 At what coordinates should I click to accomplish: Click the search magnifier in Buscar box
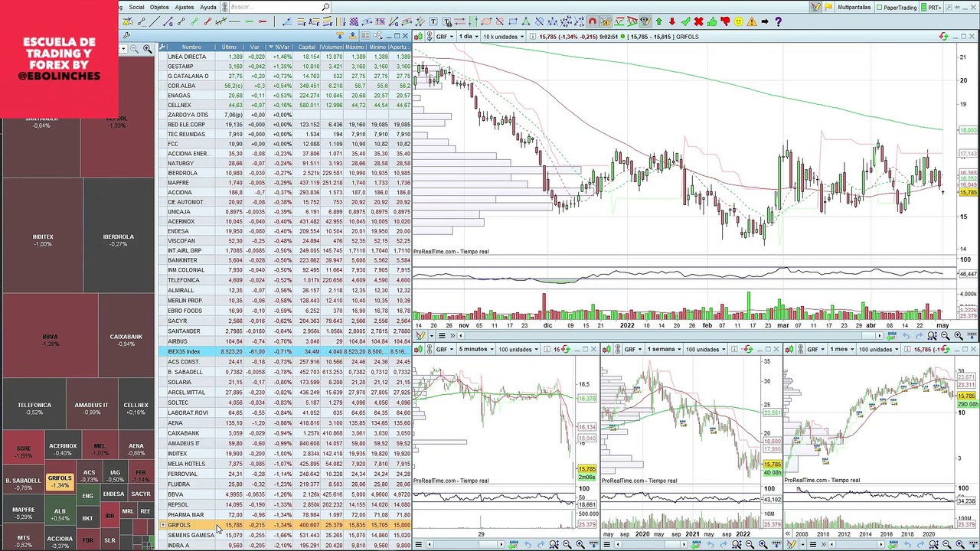[325, 7]
